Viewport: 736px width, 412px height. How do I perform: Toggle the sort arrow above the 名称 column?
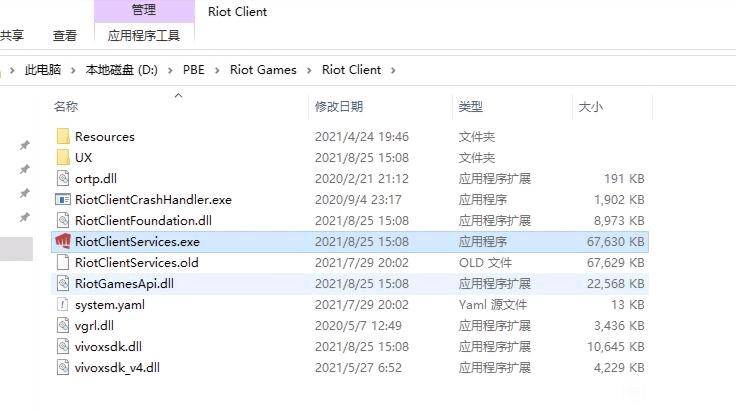tap(178, 96)
